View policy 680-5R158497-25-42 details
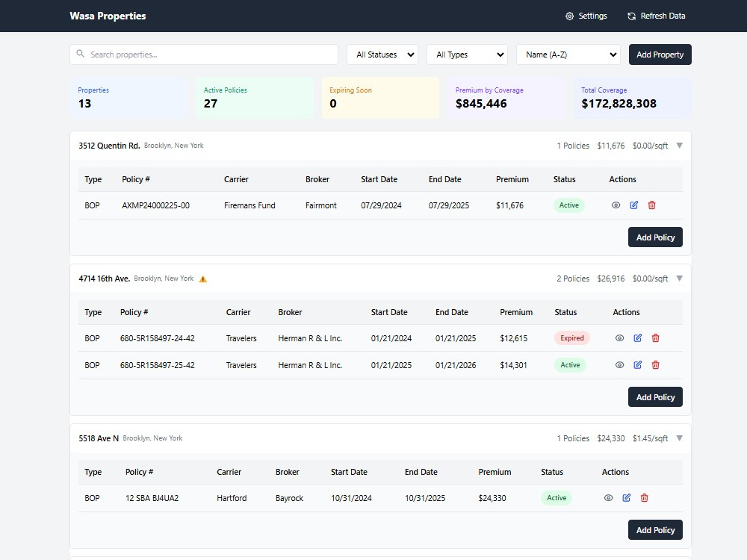The image size is (747, 560). pos(619,365)
